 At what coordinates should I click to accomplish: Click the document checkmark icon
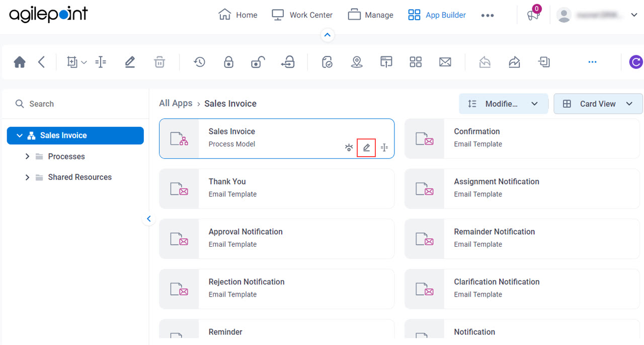click(328, 62)
